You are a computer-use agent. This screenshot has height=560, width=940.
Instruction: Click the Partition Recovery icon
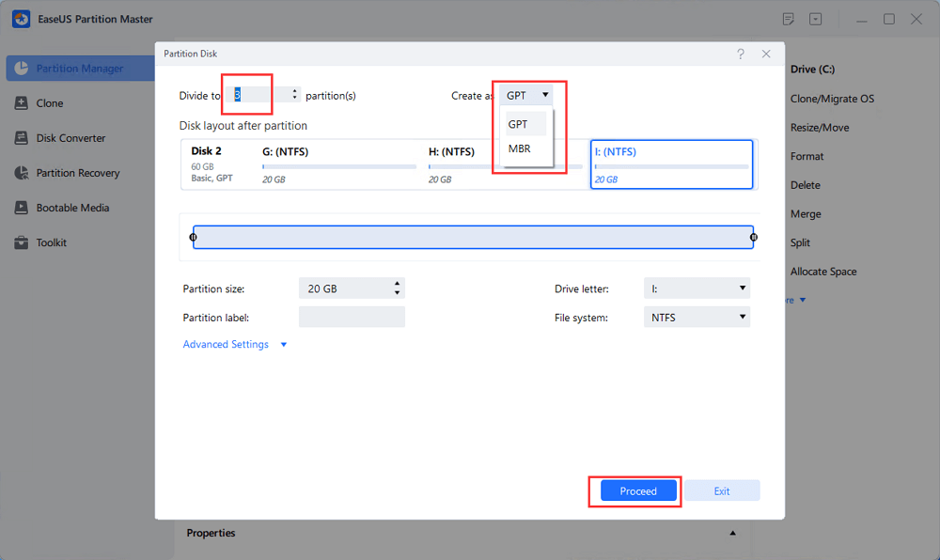click(x=21, y=173)
